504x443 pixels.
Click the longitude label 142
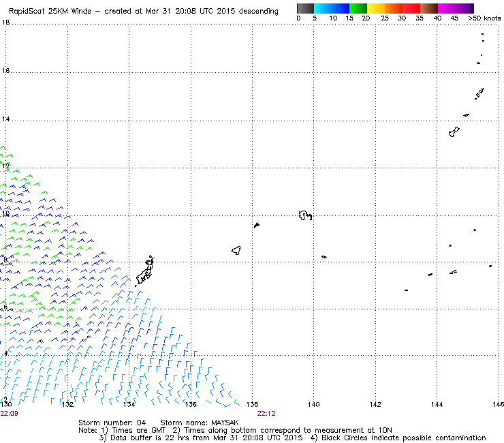click(375, 404)
